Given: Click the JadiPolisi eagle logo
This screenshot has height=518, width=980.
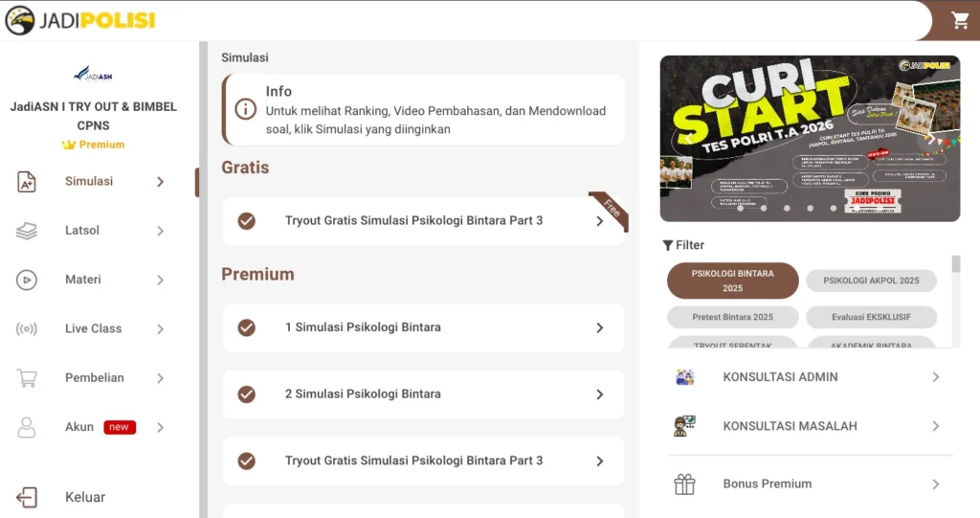Looking at the screenshot, I should click(x=20, y=21).
